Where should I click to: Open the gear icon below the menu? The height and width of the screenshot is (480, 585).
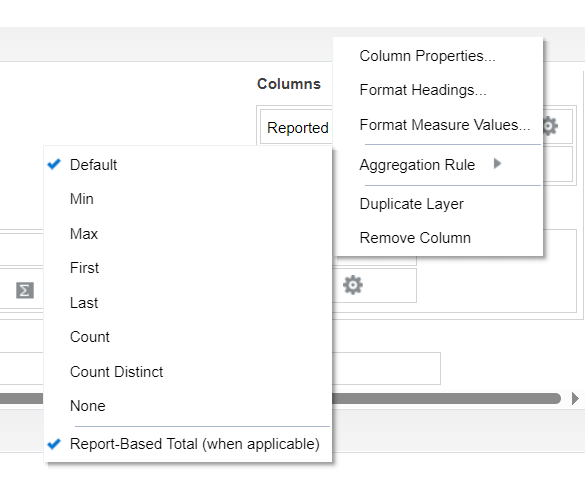(x=353, y=285)
